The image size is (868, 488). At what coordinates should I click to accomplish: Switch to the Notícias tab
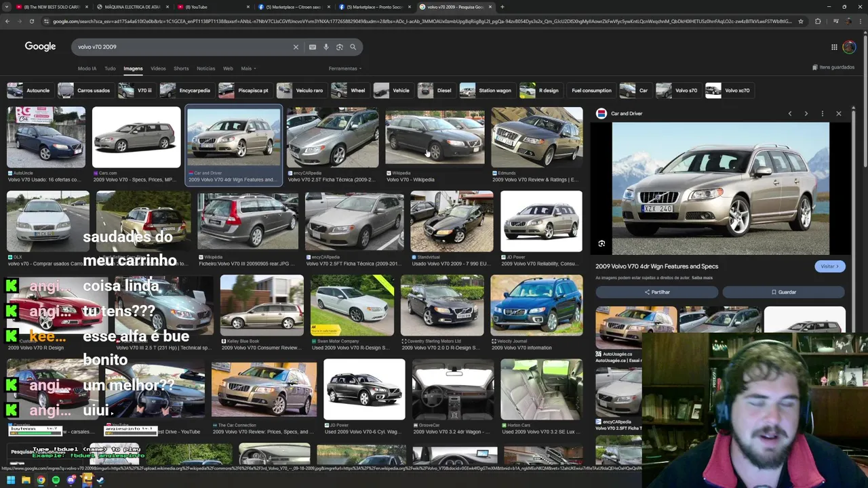(205, 68)
